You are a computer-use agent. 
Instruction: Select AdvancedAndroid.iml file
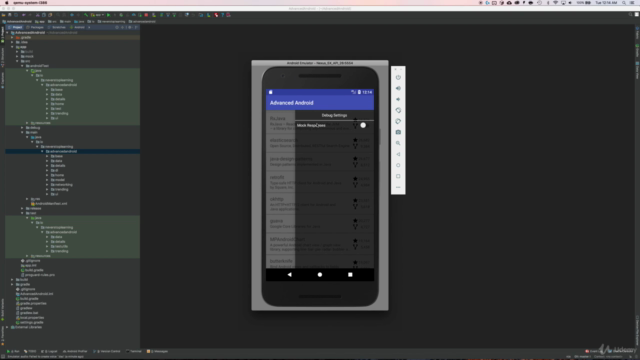[x=34, y=294]
